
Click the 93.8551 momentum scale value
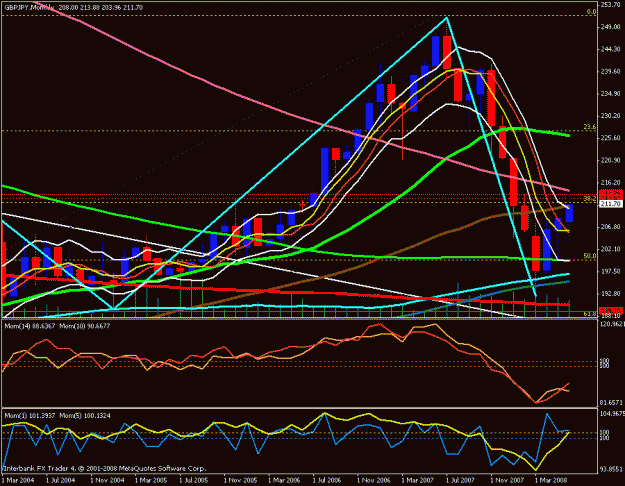click(x=612, y=469)
